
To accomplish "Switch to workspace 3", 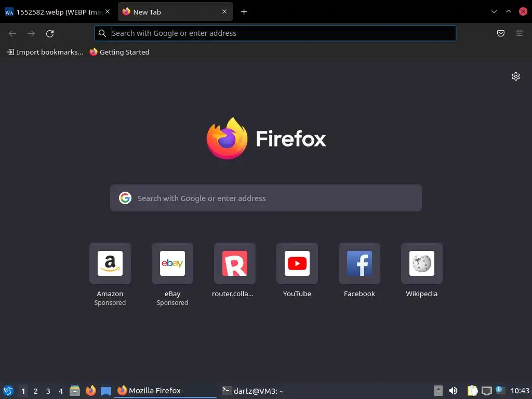I will (x=48, y=391).
